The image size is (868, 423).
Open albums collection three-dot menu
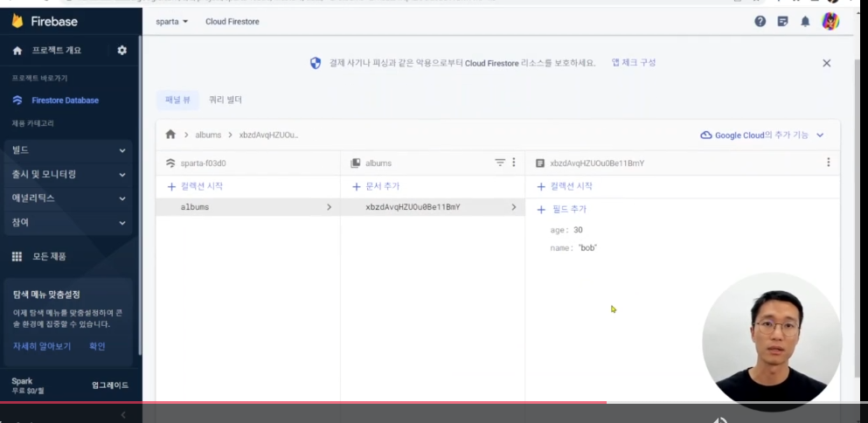[x=514, y=163]
